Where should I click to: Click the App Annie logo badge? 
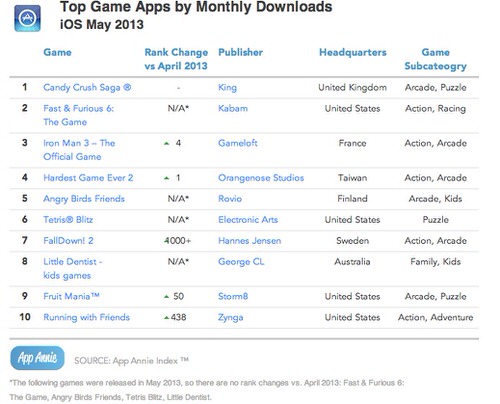tap(37, 358)
